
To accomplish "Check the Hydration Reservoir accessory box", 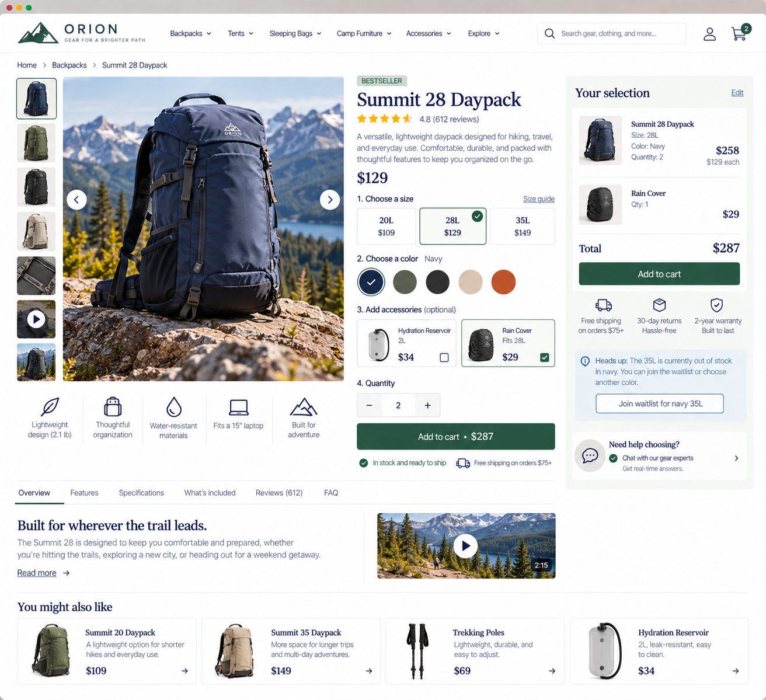I will (x=444, y=357).
